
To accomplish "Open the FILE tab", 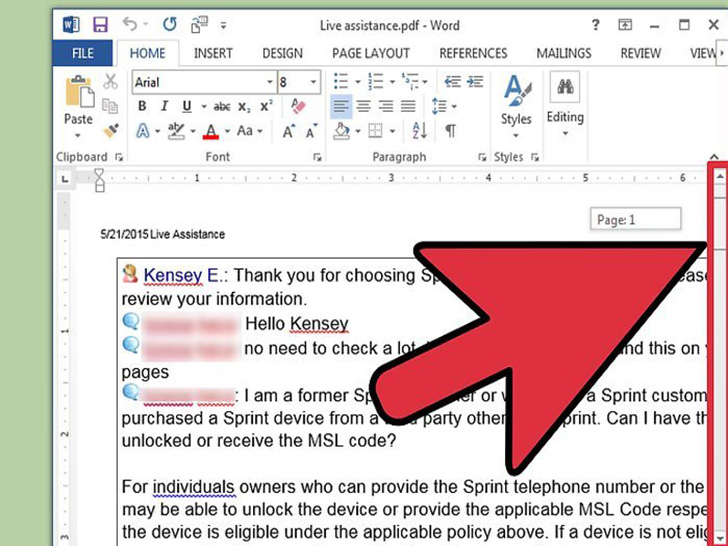I will coord(83,53).
